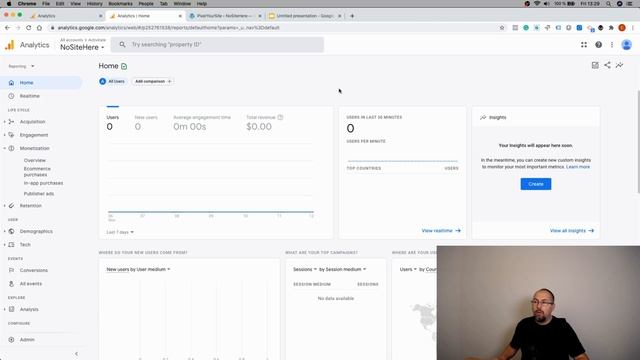Change the by Session medium dropdown

(x=343, y=269)
